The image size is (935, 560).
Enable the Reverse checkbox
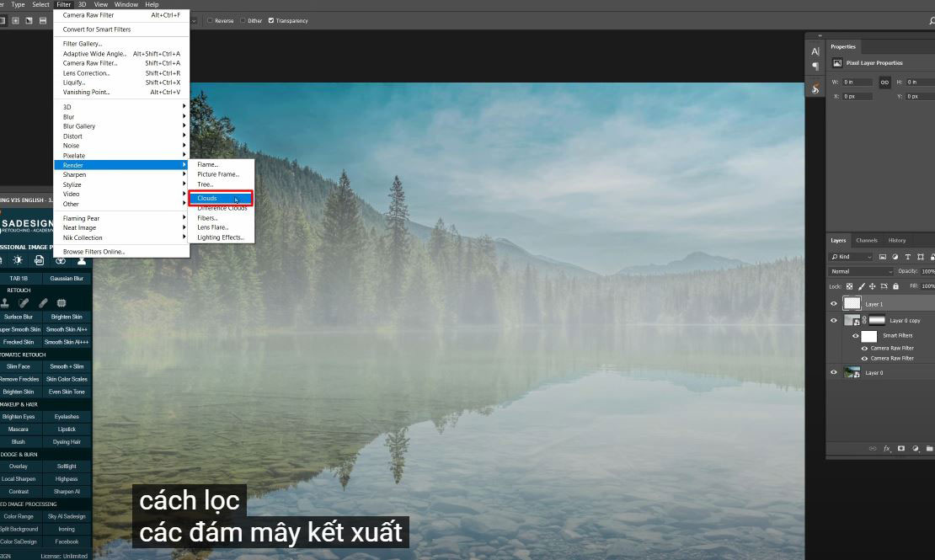click(210, 20)
